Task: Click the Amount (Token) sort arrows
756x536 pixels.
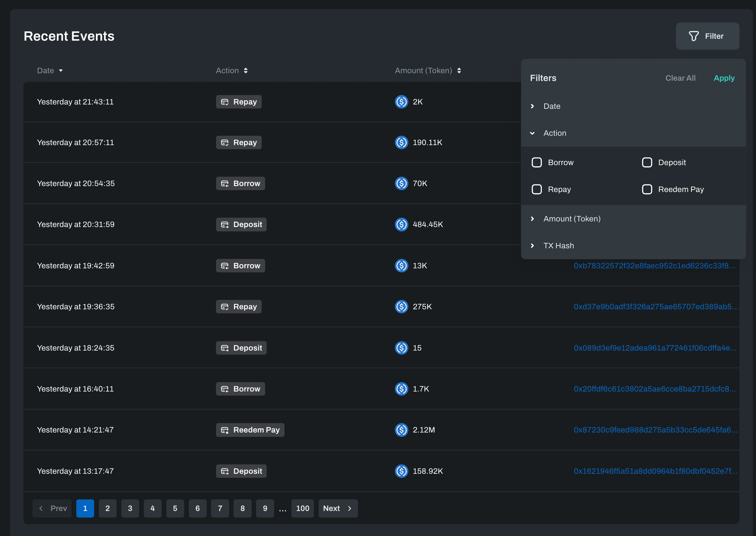Action: 459,71
